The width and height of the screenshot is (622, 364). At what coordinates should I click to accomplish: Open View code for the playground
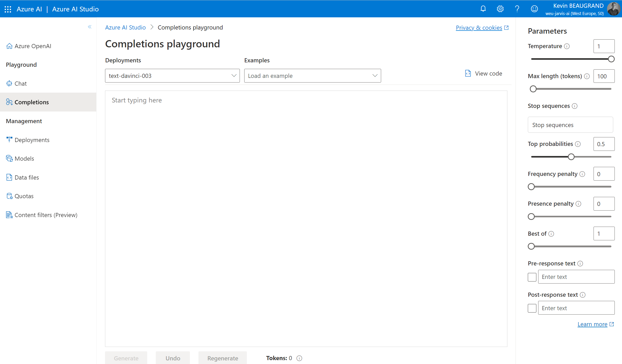click(484, 73)
